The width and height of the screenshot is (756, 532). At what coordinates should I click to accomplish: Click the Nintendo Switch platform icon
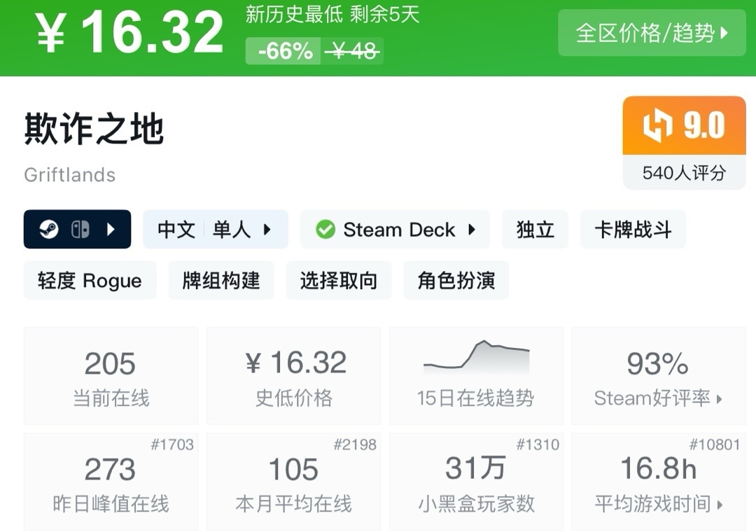click(80, 230)
